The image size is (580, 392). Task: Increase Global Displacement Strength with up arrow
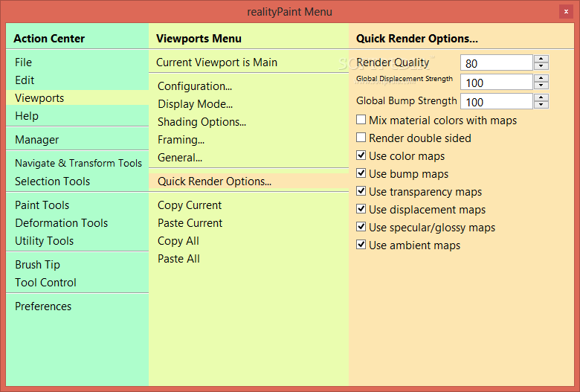tap(541, 78)
